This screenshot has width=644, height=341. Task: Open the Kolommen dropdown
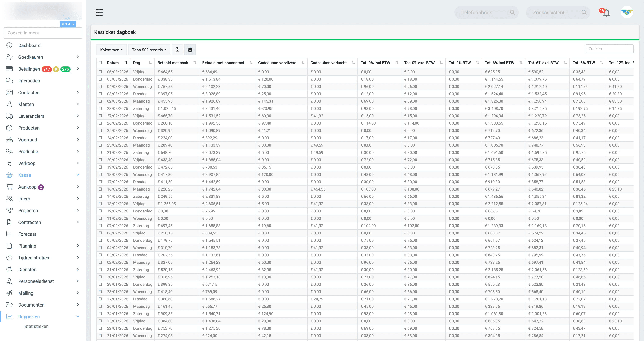click(x=111, y=50)
